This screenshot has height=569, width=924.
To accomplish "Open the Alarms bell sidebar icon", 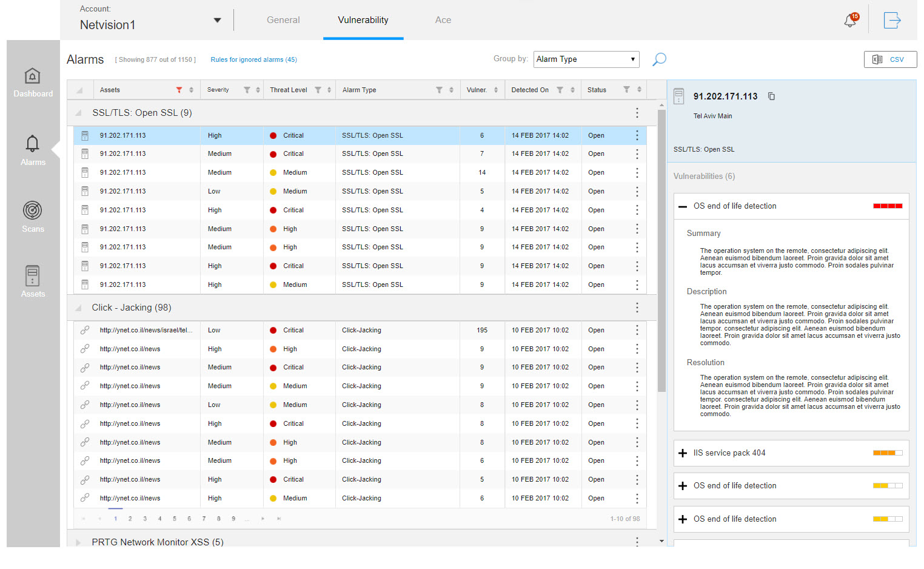I will coord(32,144).
